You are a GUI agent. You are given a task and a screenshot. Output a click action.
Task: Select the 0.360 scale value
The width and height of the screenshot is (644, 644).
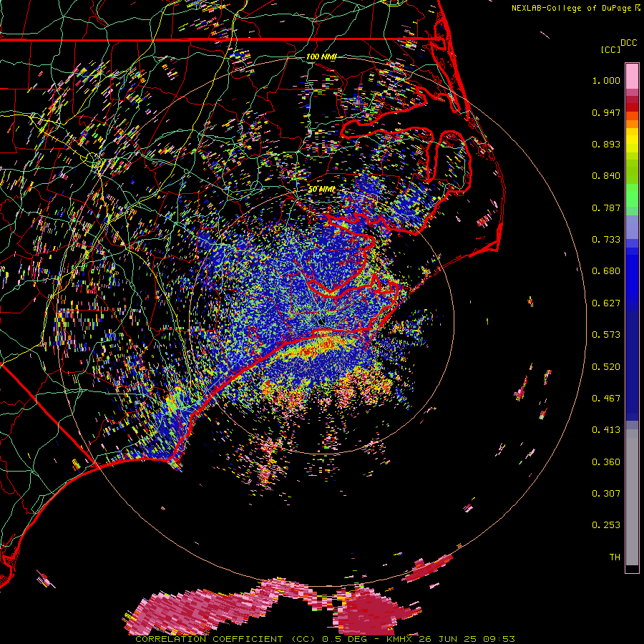pyautogui.click(x=606, y=462)
